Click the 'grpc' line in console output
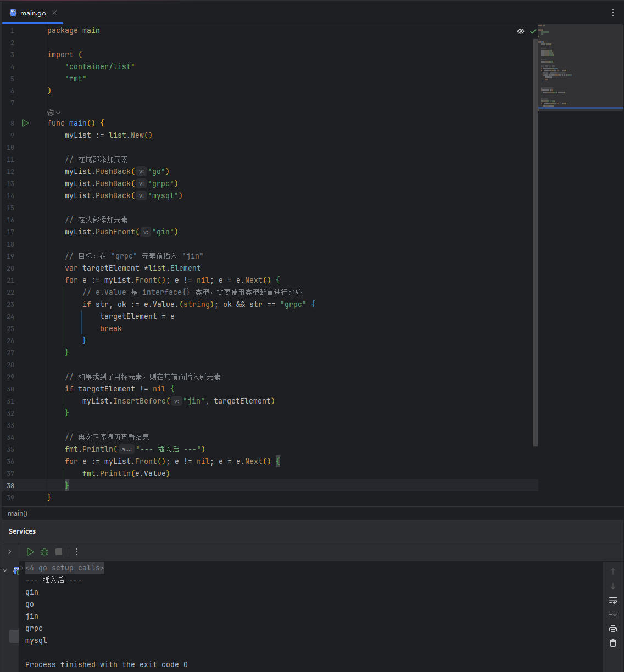 coord(34,628)
